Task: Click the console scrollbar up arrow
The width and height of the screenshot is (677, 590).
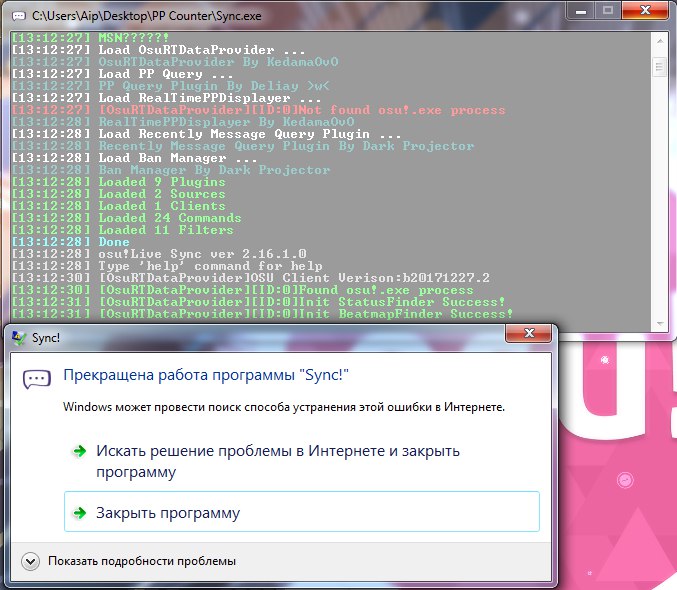Action: [x=660, y=41]
